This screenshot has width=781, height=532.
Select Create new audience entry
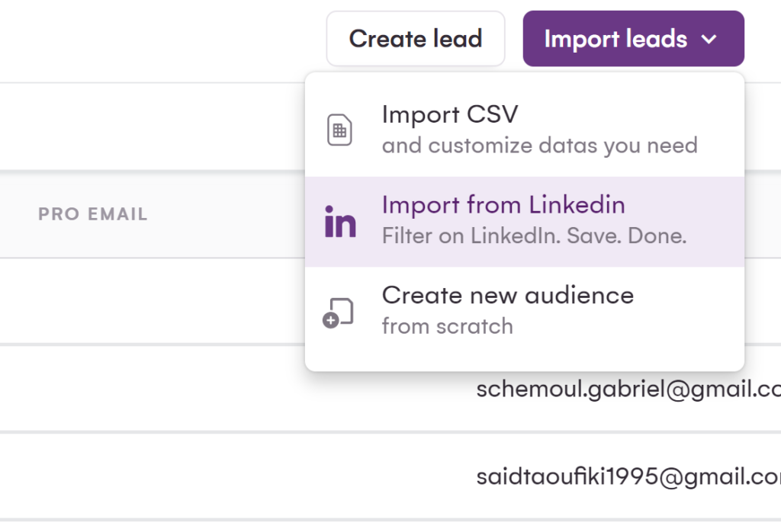click(508, 295)
